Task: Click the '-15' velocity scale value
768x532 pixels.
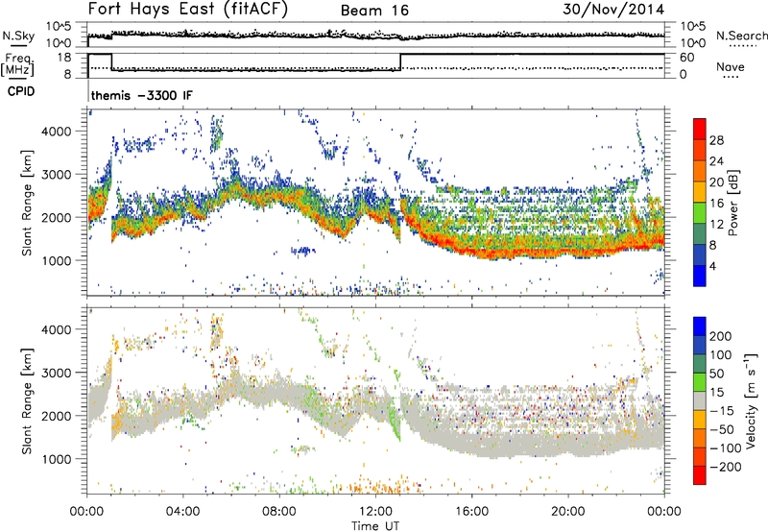Action: tap(722, 411)
